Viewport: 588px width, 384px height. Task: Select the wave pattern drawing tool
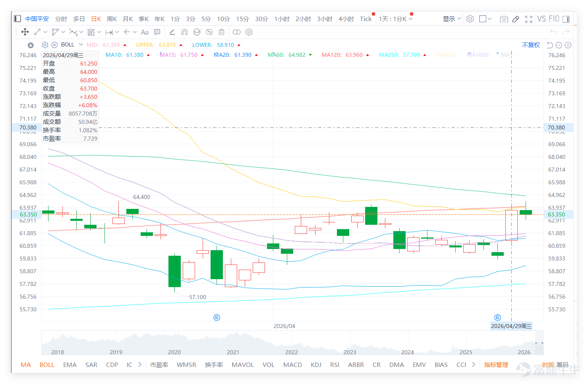(73, 32)
